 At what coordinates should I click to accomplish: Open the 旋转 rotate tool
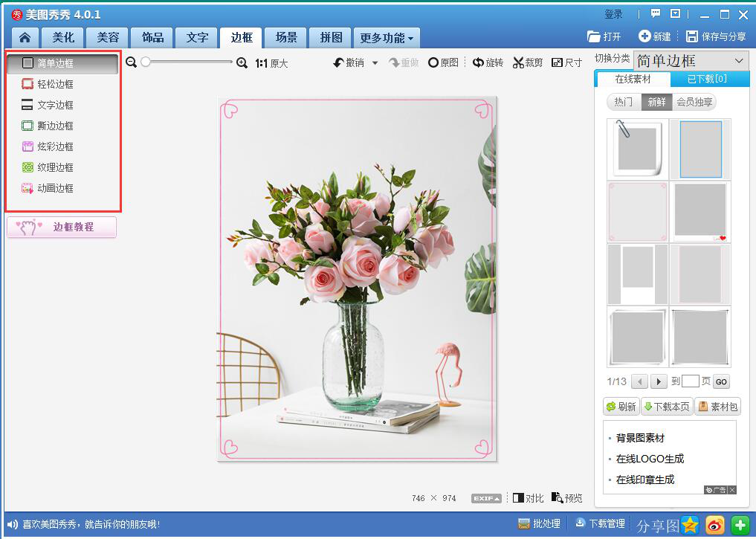488,62
